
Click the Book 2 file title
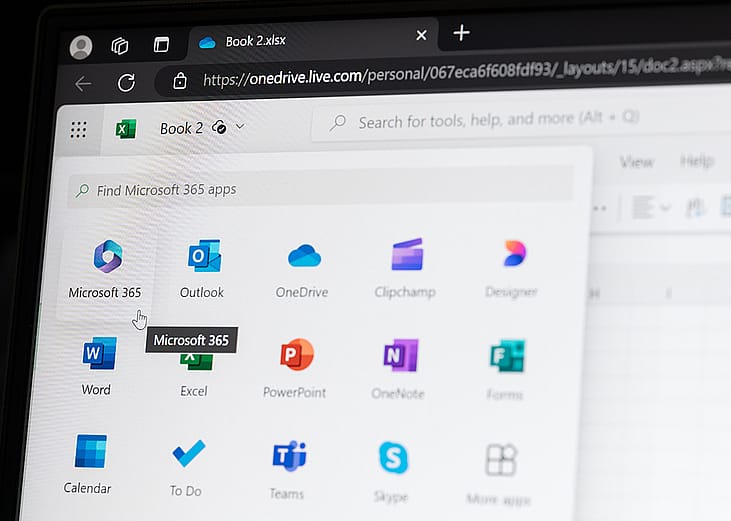tap(181, 128)
